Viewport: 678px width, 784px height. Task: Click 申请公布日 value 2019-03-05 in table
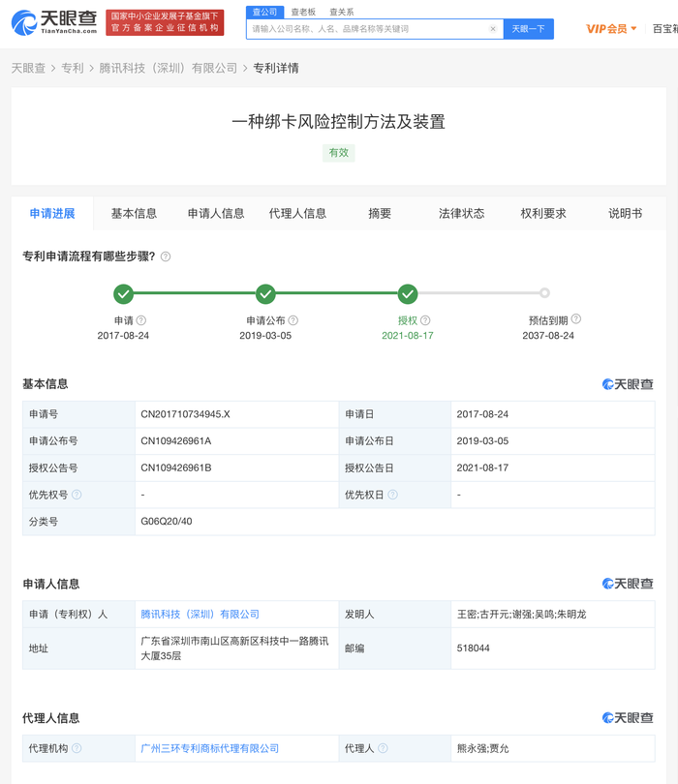click(482, 441)
